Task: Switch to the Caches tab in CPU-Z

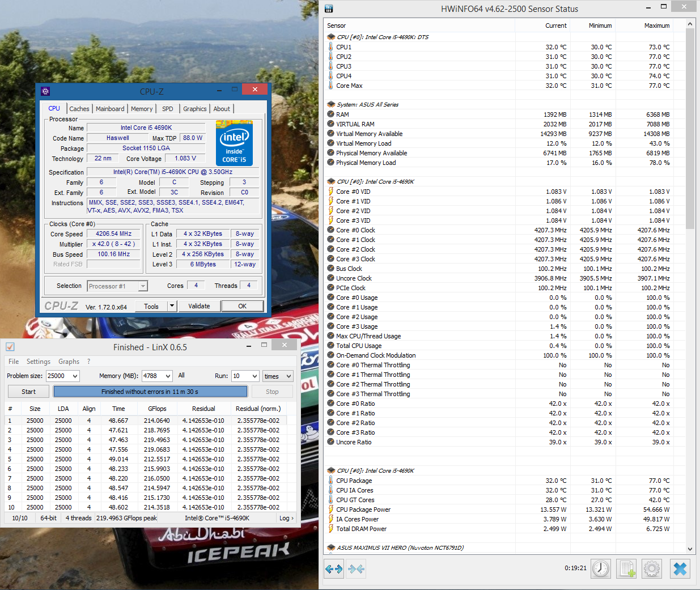Action: click(79, 109)
